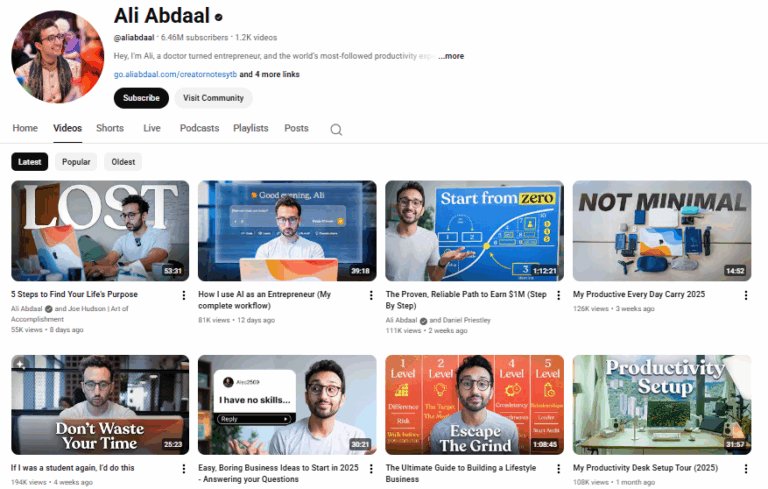Open options menu for 5 Steps to Find Your Life's Purpose

click(x=184, y=295)
